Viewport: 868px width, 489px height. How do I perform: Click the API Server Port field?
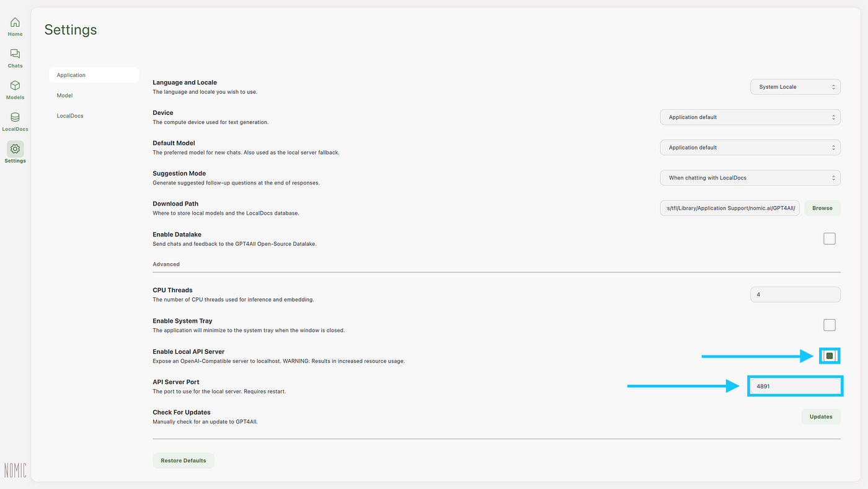tap(795, 386)
